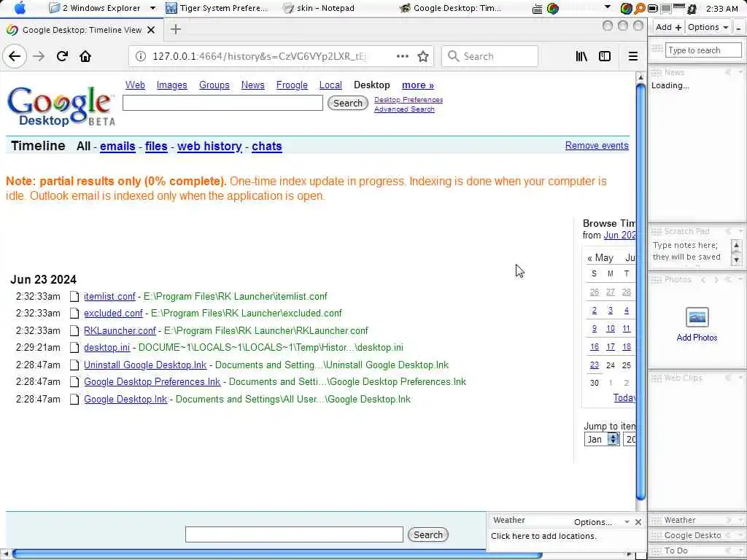Open the itemlist.conf file icon
747x560 pixels.
[x=74, y=296]
